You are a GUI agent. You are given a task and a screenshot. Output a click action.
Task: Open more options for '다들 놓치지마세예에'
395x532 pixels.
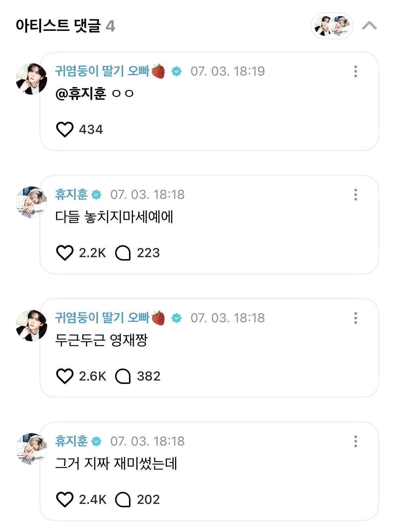pyautogui.click(x=355, y=195)
